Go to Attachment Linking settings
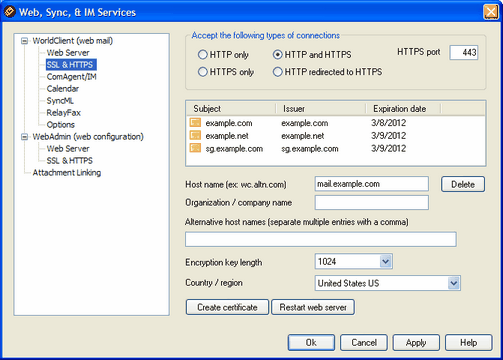The height and width of the screenshot is (360, 503). pyautogui.click(x=67, y=173)
